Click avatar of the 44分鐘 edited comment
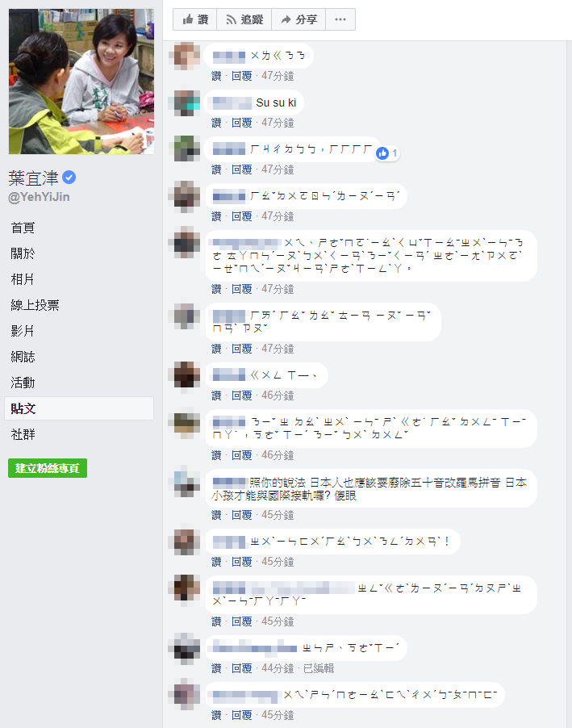Viewport: 572px width, 728px height. (187, 646)
